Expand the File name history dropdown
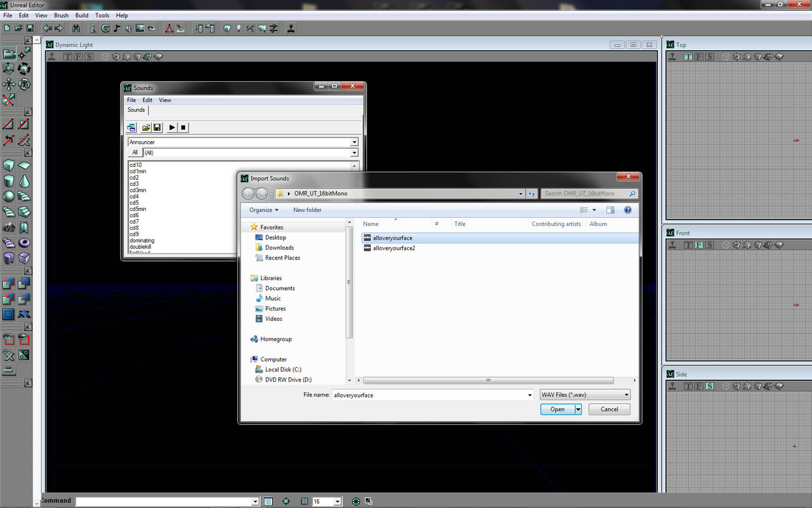This screenshot has height=508, width=812. pyautogui.click(x=530, y=395)
